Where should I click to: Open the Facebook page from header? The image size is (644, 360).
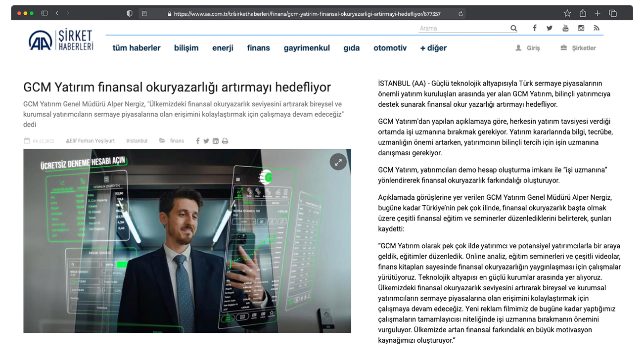[534, 28]
